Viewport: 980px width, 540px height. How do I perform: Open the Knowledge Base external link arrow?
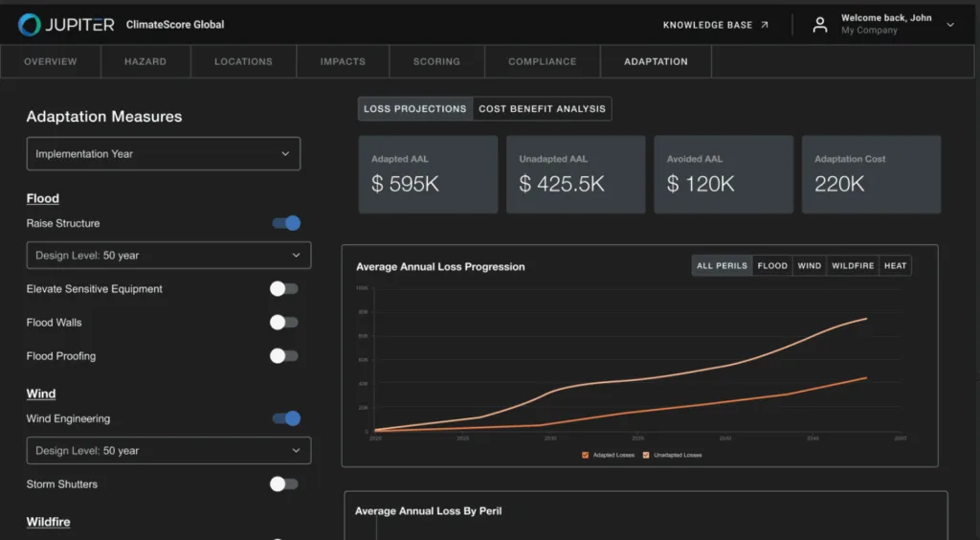[x=765, y=25]
